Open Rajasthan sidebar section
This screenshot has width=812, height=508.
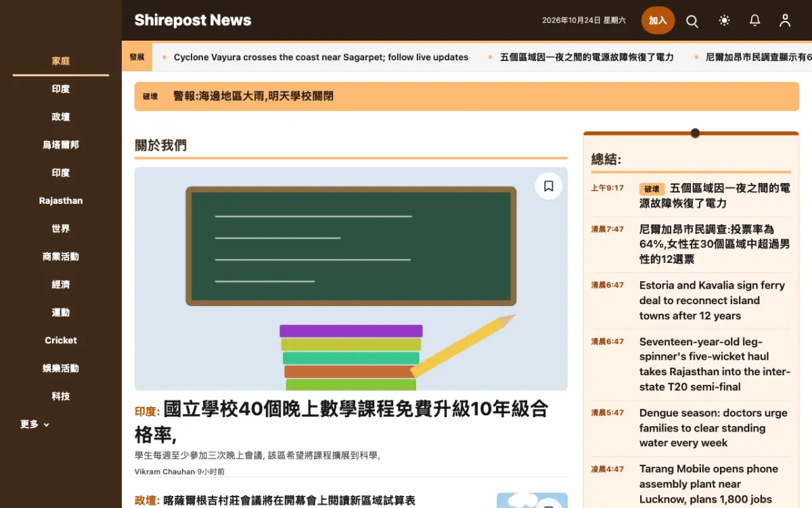61,200
